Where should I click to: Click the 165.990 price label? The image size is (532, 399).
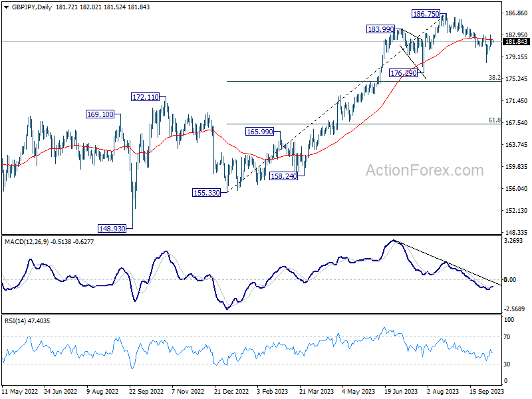tap(259, 132)
